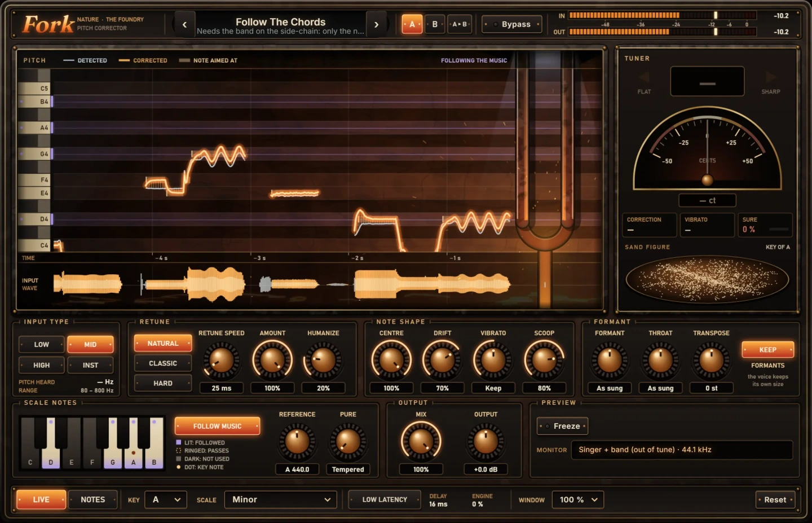Copy A to B button

[x=460, y=24]
